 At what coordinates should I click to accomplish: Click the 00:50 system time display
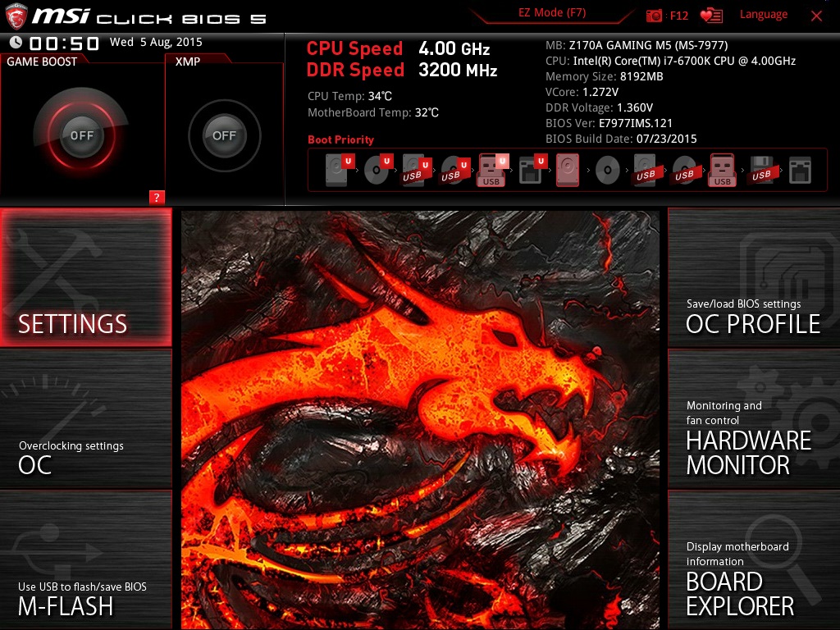click(64, 43)
